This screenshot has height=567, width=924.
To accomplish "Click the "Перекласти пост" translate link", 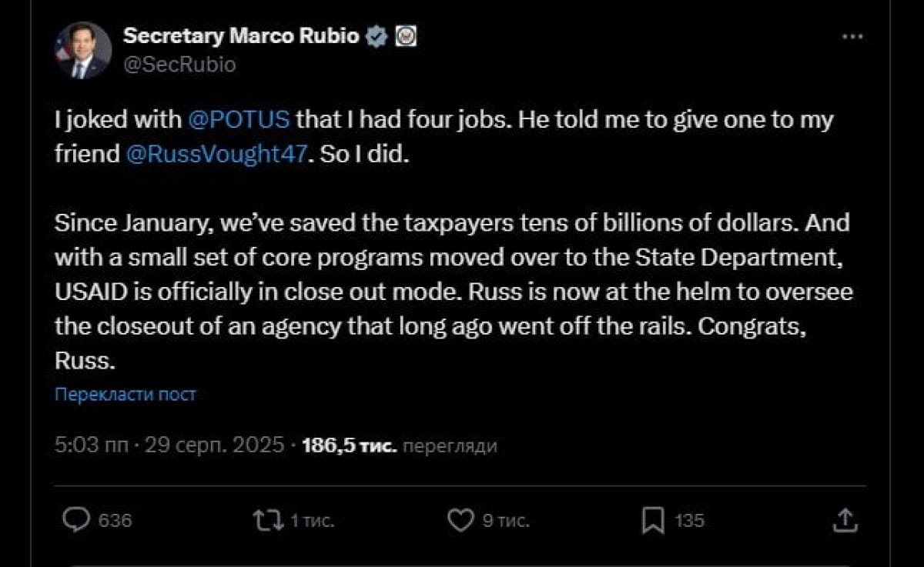I will (126, 395).
